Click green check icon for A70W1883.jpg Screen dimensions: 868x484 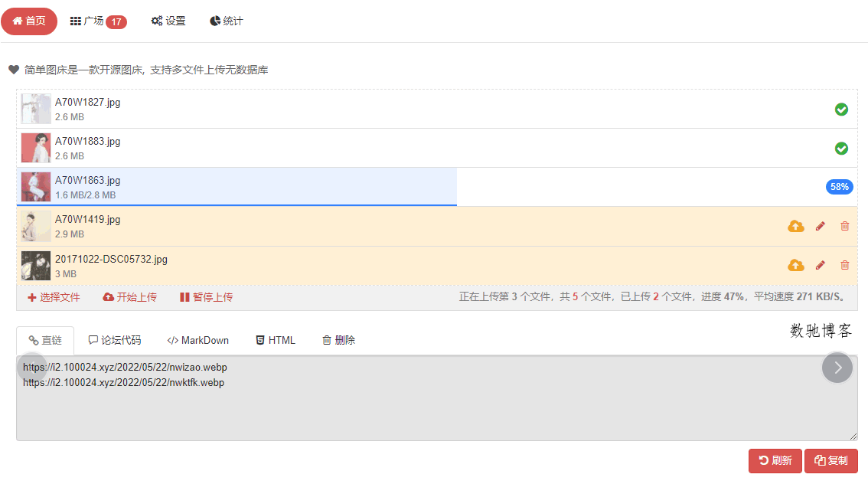click(841, 149)
